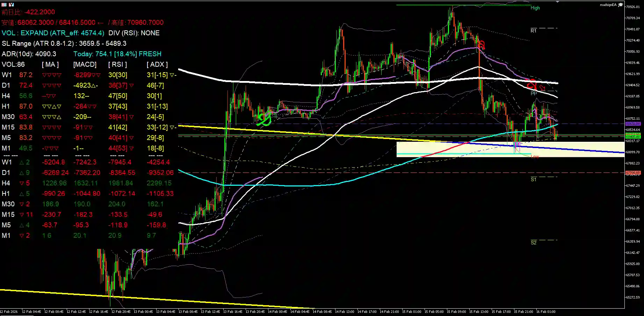Click the red curled arrow annotation near the chart peak
This screenshot has height=316, width=644.
click(482, 45)
